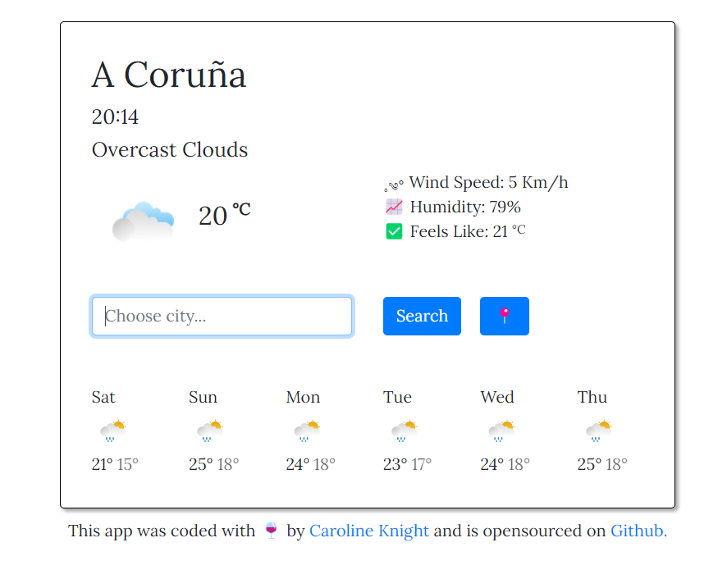
Task: Click the large overcast clouds icon
Action: (143, 217)
